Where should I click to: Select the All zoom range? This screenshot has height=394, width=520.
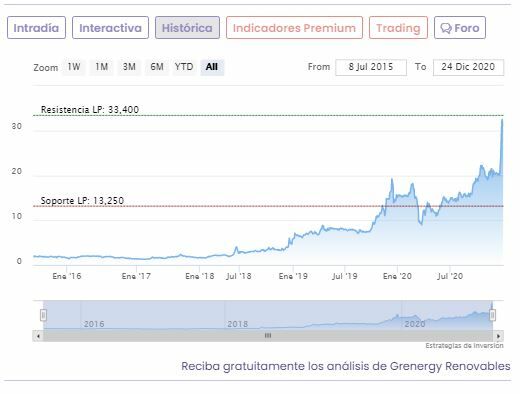pyautogui.click(x=212, y=67)
